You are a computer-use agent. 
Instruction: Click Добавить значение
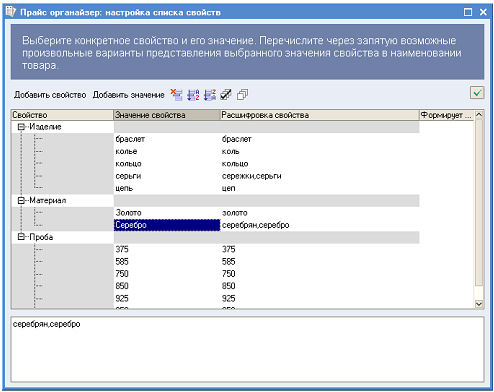point(128,95)
